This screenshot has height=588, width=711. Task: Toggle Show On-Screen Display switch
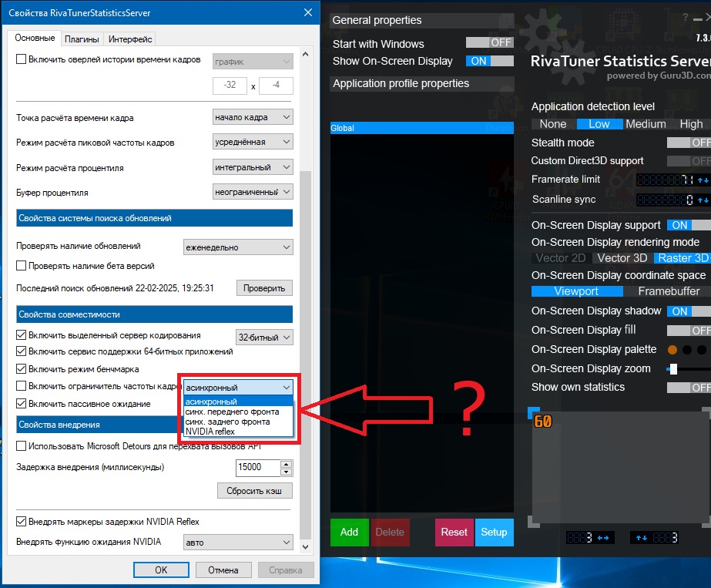tap(490, 61)
